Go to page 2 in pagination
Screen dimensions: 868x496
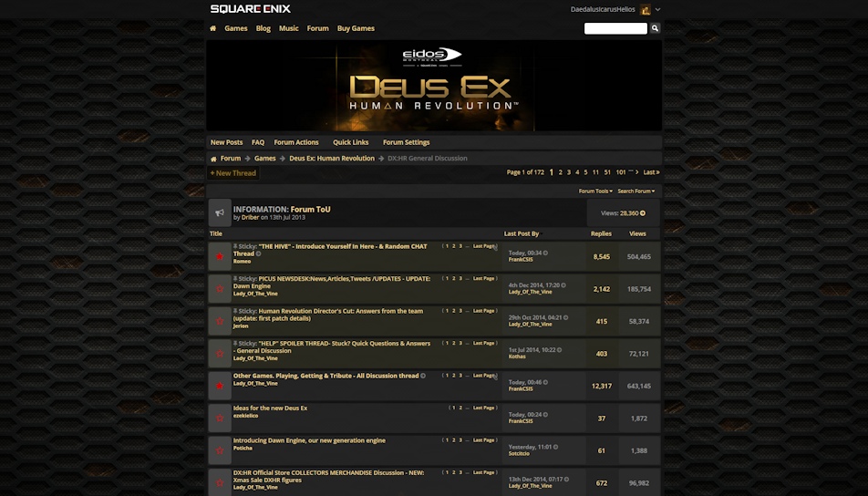(x=560, y=172)
